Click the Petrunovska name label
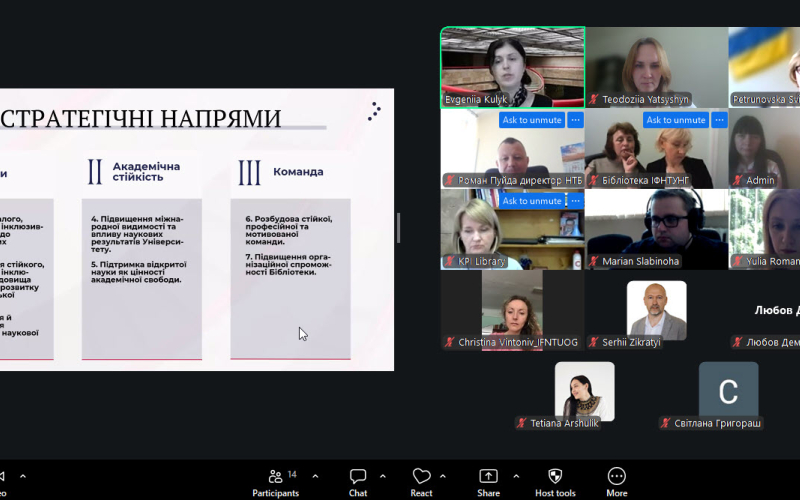This screenshot has height=500, width=800. [x=766, y=99]
